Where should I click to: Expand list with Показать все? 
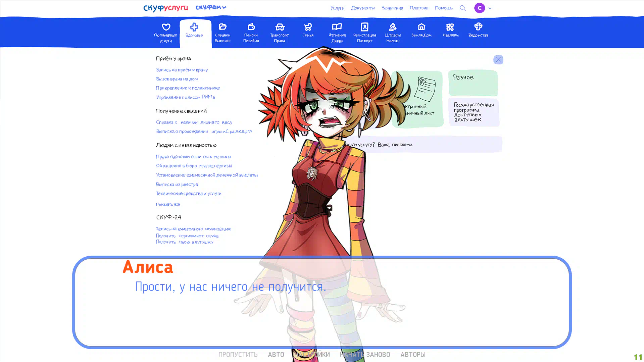coord(168,204)
